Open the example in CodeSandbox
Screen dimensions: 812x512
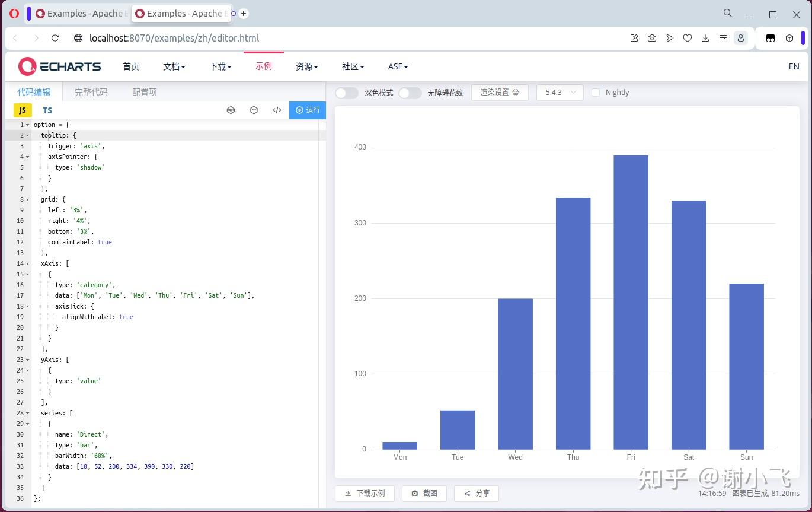[254, 110]
